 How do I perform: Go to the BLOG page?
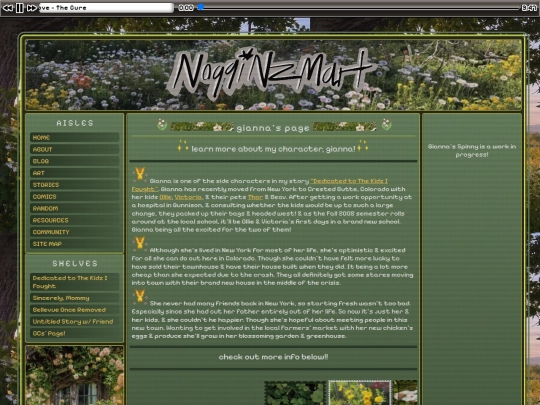tap(74, 161)
